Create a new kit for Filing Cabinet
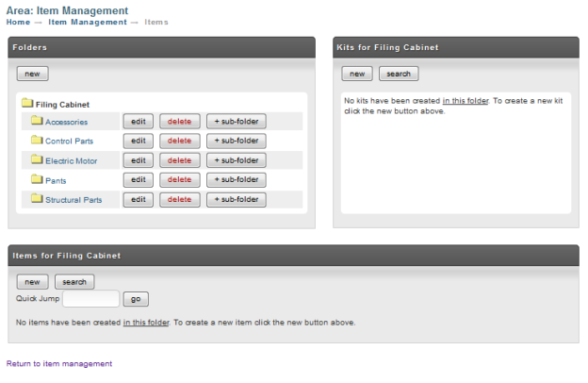Image resolution: width=588 pixels, height=383 pixels. click(x=357, y=74)
